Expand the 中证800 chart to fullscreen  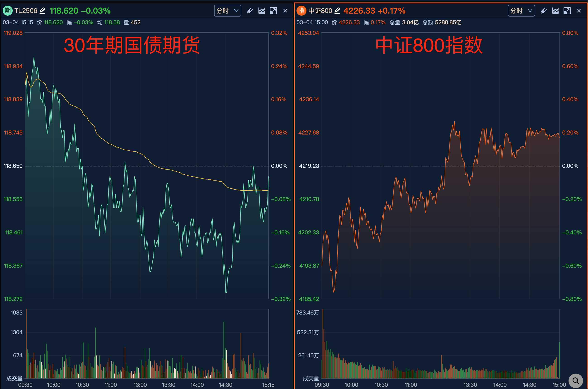[x=567, y=11]
